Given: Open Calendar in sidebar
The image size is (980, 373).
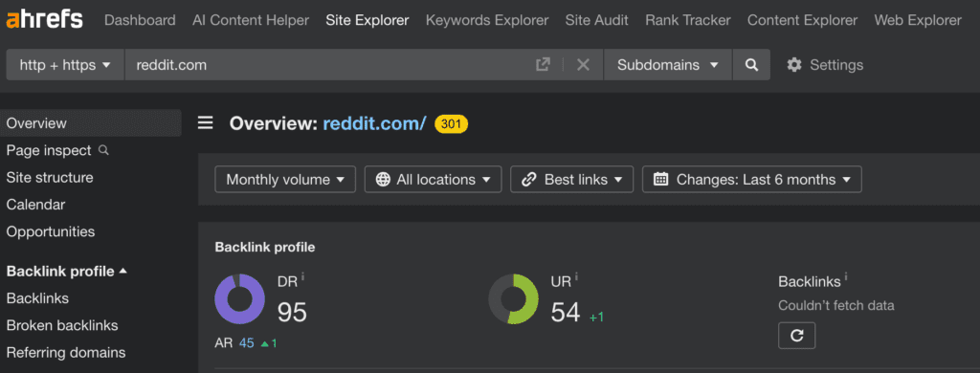Looking at the screenshot, I should coord(35,205).
